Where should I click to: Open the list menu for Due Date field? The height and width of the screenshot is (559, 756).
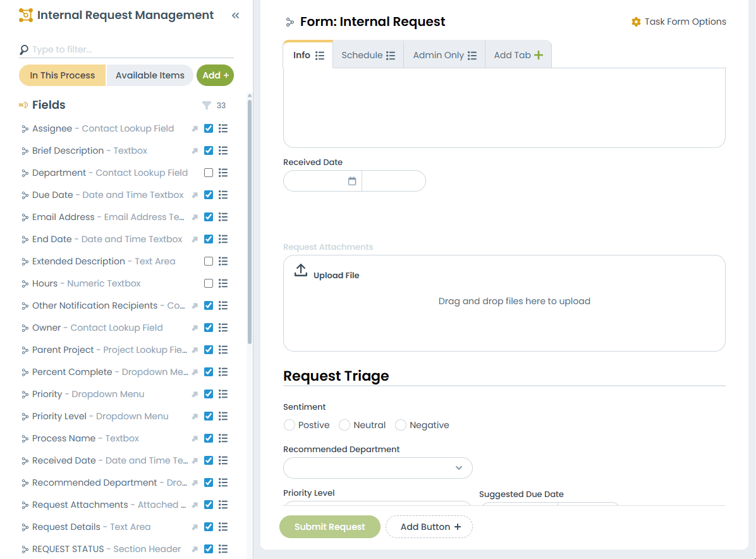pyautogui.click(x=223, y=195)
